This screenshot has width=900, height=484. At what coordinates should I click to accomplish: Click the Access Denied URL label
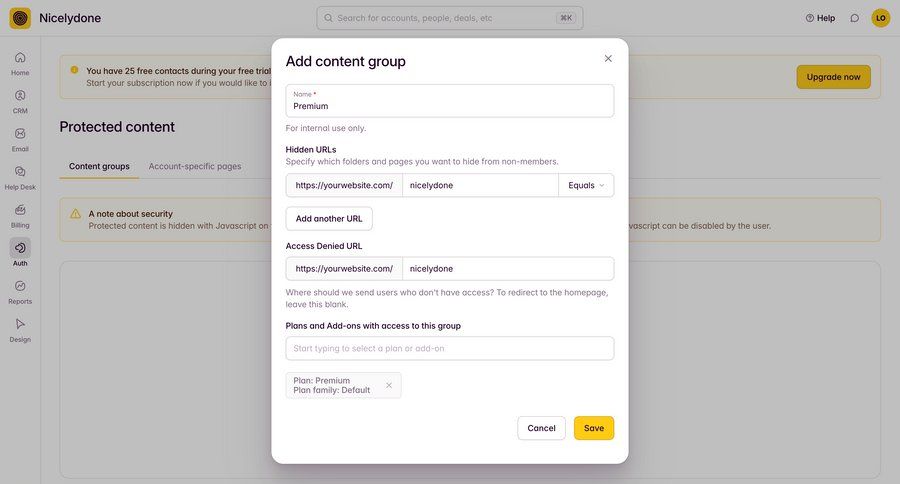[324, 246]
